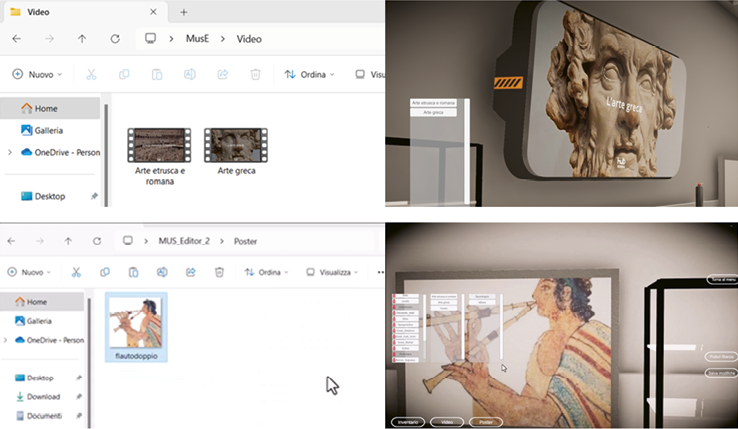Click the Delete trash icon in the Poster window
This screenshot has height=429, width=738.
[x=219, y=272]
